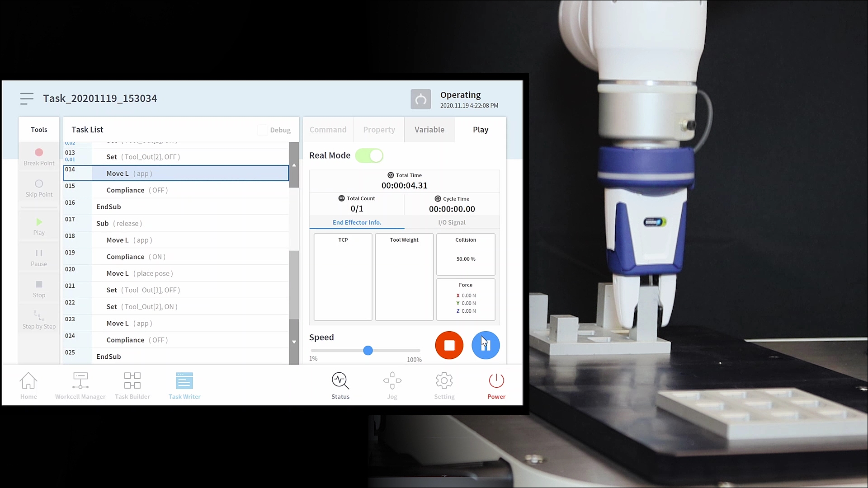Click the task list scrollbar thumb
Image resolution: width=868 pixels, height=488 pixels.
coord(294,285)
